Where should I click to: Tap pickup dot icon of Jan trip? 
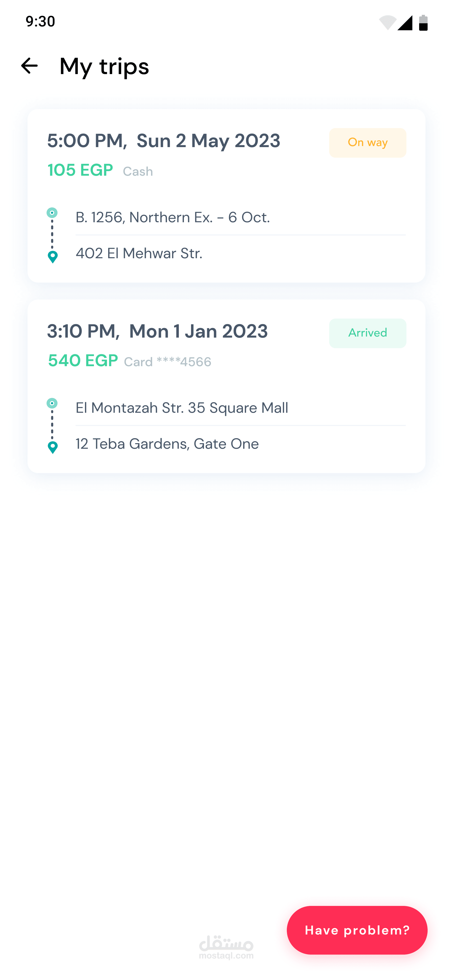pos(52,403)
